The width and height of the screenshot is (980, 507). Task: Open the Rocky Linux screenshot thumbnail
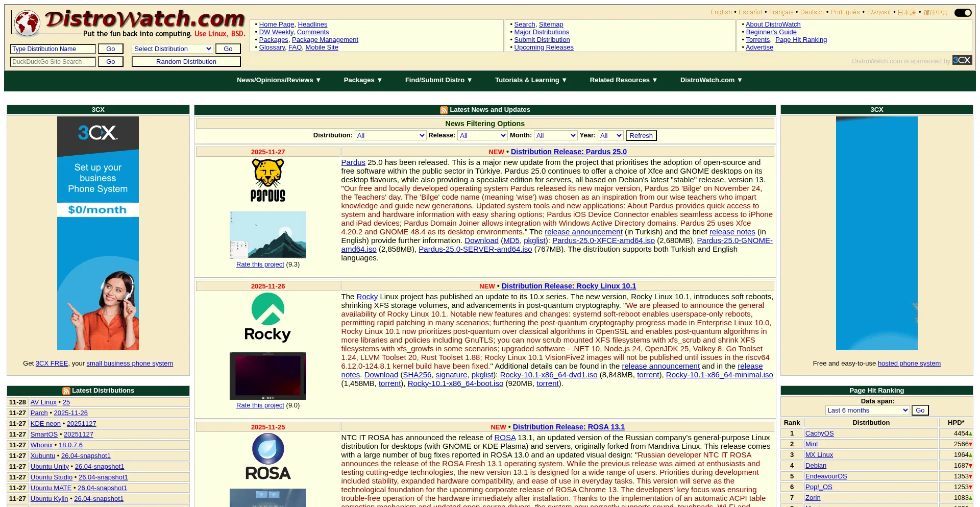click(x=267, y=376)
